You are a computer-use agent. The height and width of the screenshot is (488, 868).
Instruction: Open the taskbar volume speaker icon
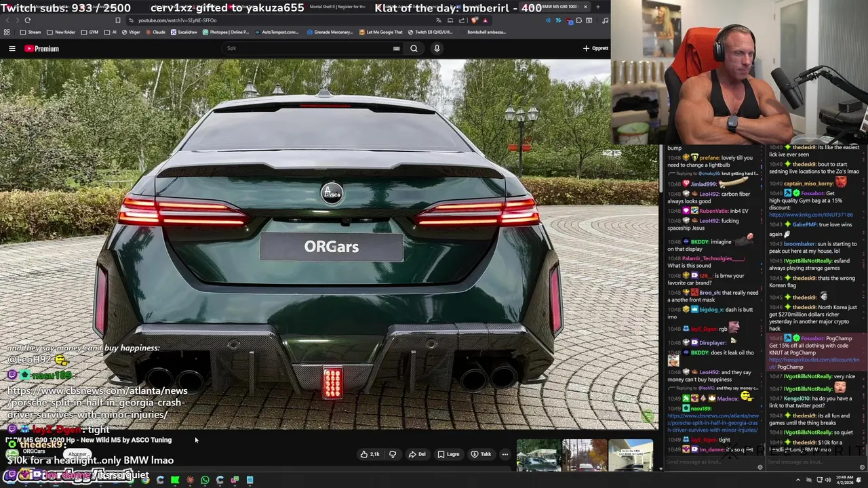pyautogui.click(x=829, y=480)
